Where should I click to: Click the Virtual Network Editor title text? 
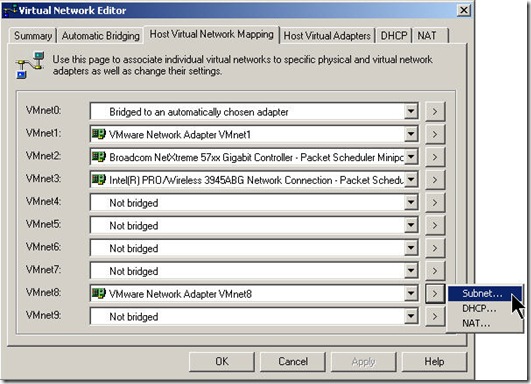[72, 10]
